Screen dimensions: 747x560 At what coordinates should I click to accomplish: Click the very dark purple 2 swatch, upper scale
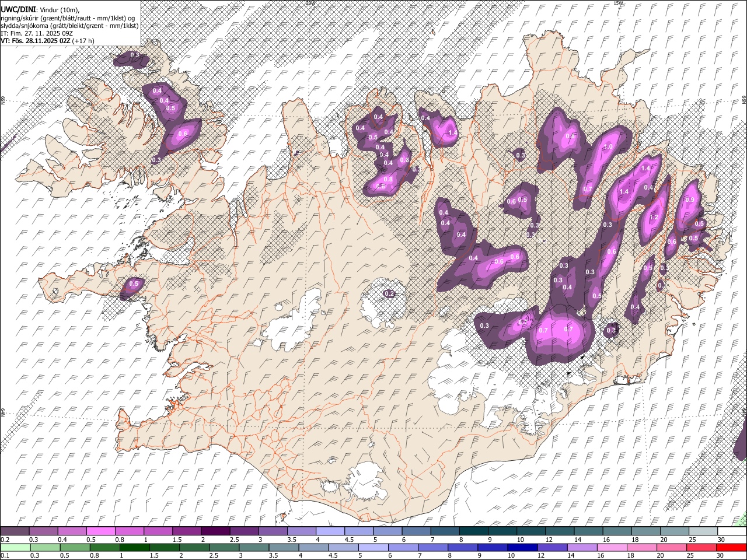pyautogui.click(x=215, y=531)
